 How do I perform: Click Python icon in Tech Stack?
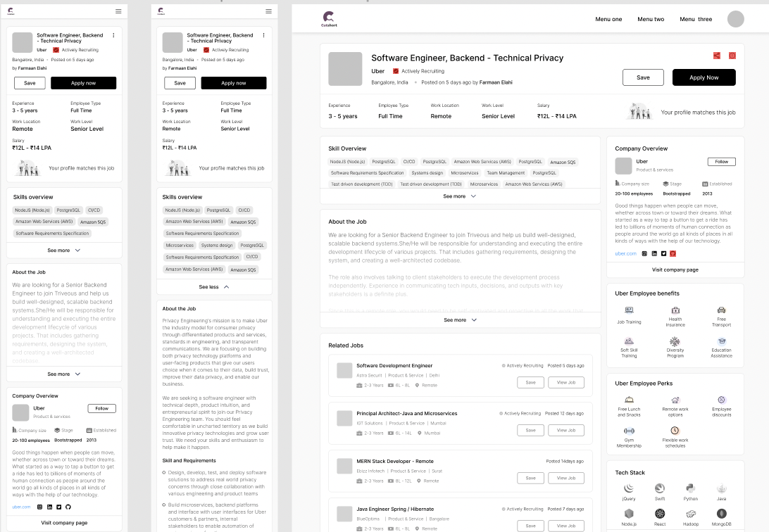tap(691, 488)
